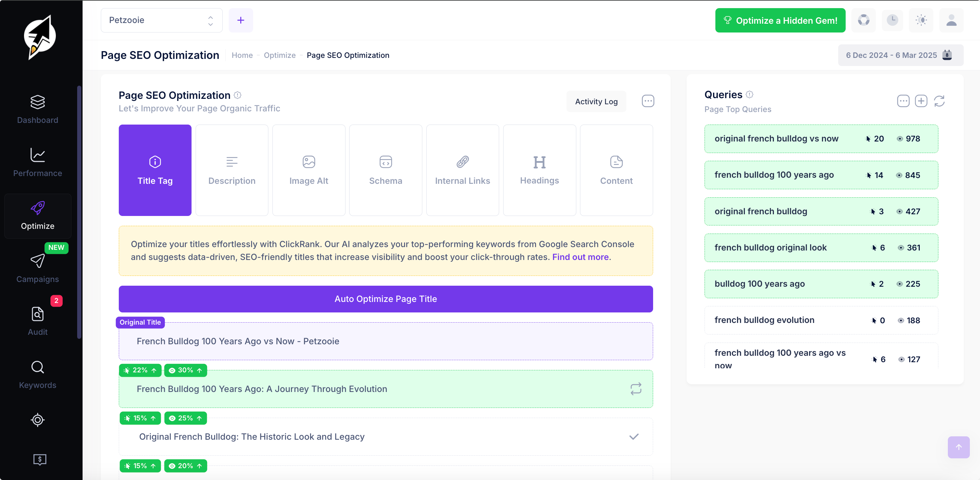Select the Historic Look and Legacy title checkmark
The width and height of the screenshot is (980, 480).
[x=634, y=437]
